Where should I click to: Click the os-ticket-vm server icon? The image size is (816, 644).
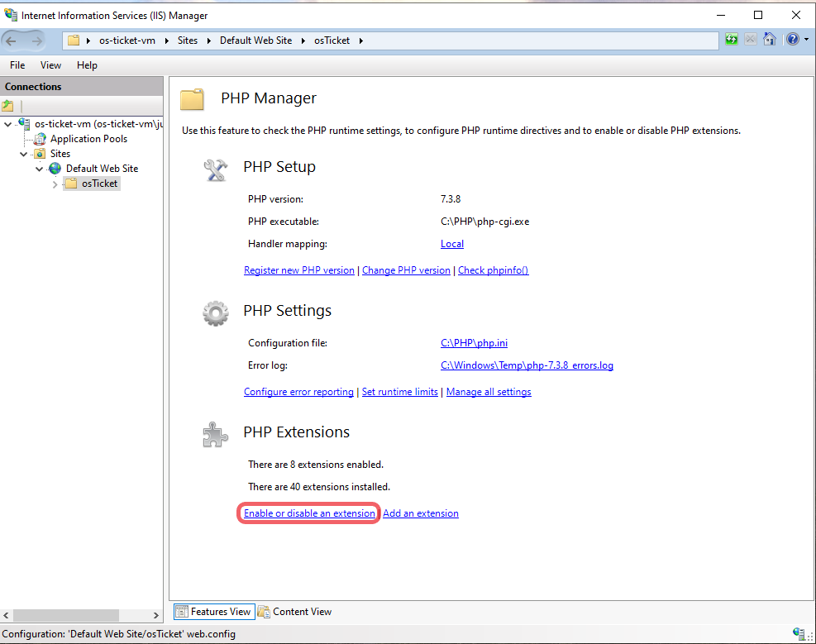point(24,124)
